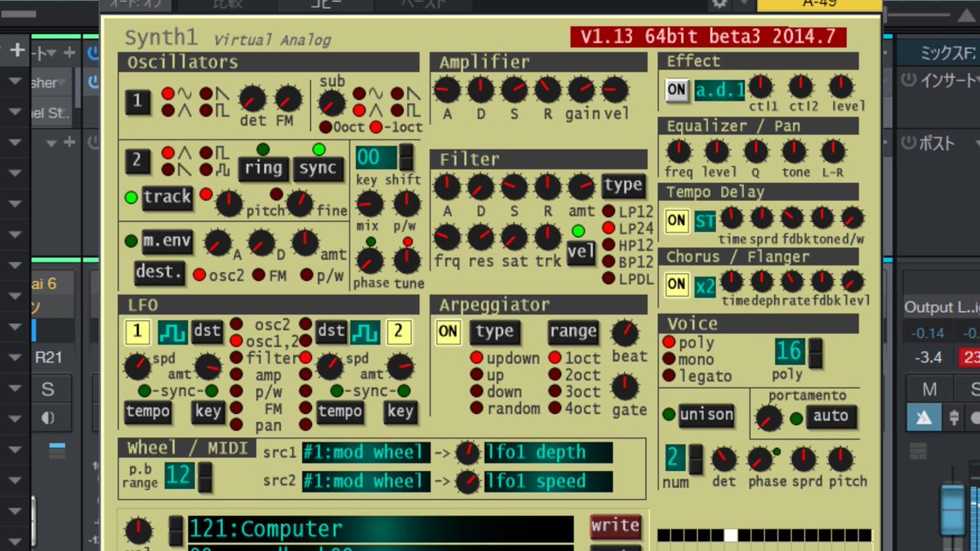Viewport: 980px width, 551px height.
Task: Toggle the Effect ON button
Action: tap(677, 91)
